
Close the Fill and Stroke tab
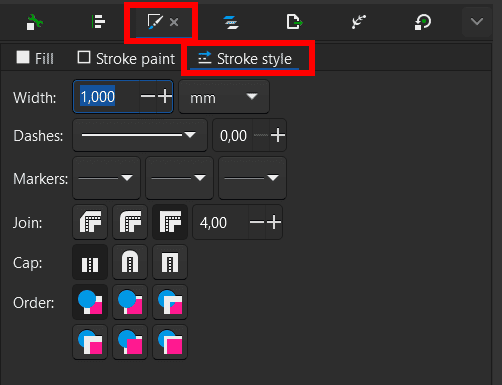174,22
